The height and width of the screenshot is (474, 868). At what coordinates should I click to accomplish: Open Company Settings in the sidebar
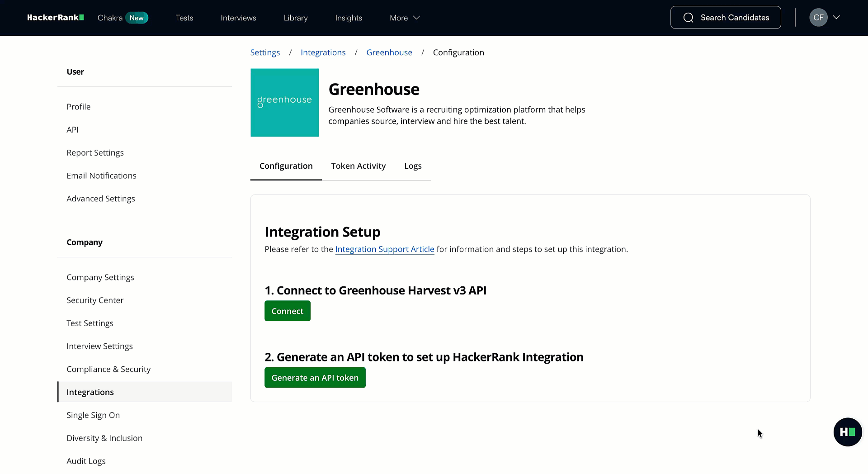(100, 277)
